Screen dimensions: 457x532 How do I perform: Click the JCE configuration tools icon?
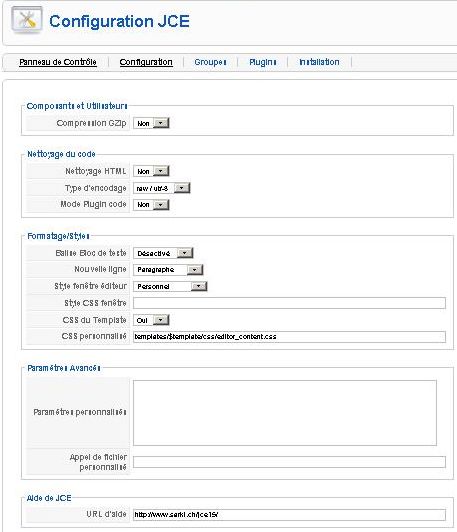27,20
